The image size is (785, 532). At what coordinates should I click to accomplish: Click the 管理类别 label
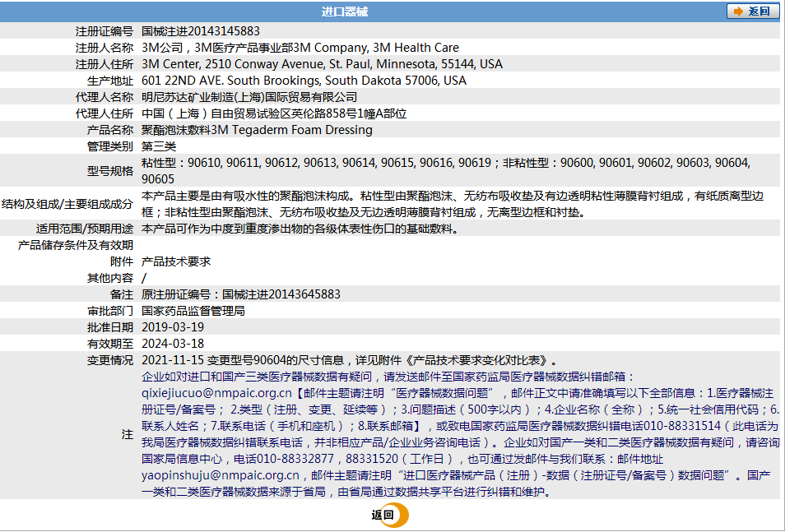click(x=110, y=146)
